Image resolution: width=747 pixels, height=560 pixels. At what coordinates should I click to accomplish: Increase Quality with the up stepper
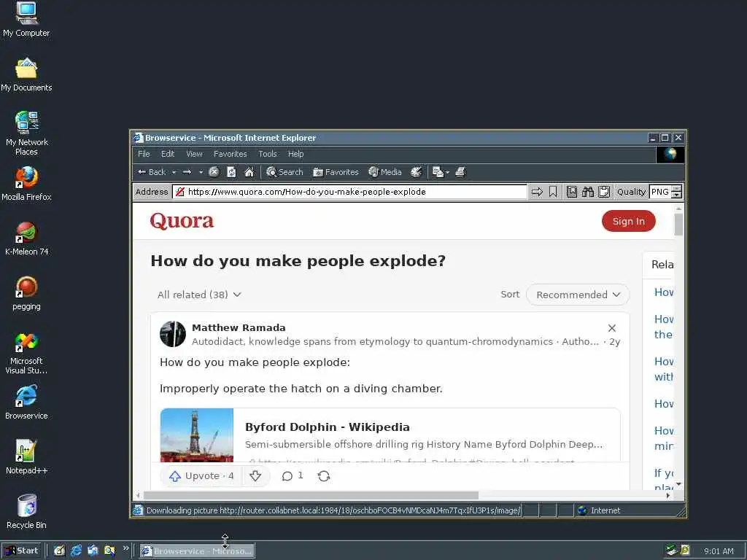pyautogui.click(x=676, y=189)
